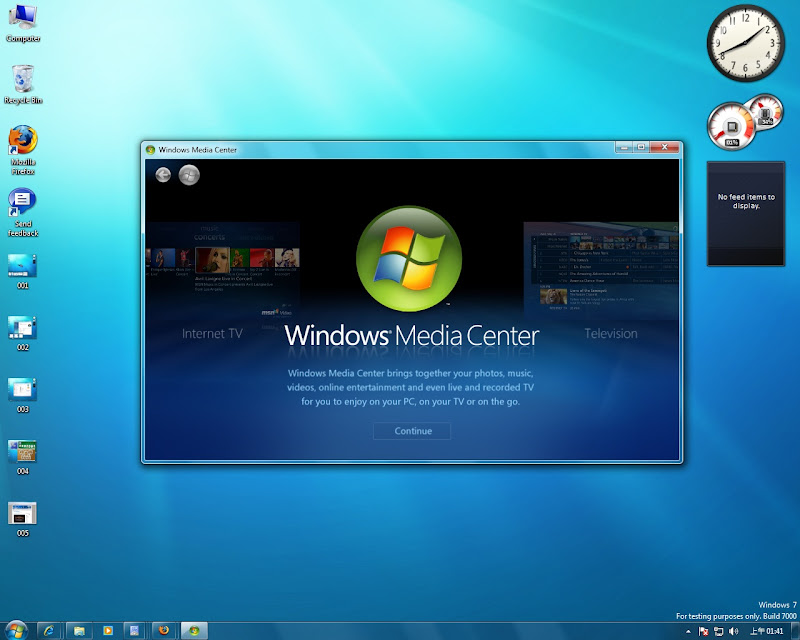Image resolution: width=800 pixels, height=640 pixels.
Task: Click the Media Center back arrow
Action: click(163, 175)
